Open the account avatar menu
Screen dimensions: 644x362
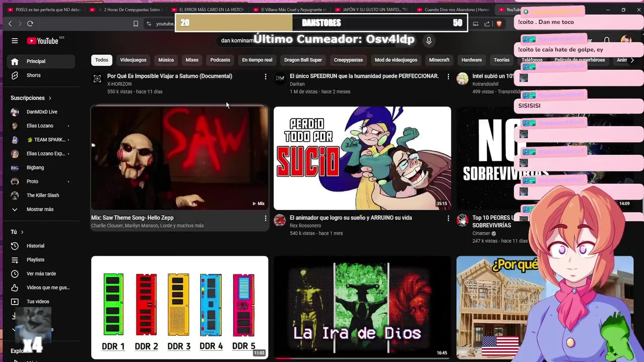[626, 41]
